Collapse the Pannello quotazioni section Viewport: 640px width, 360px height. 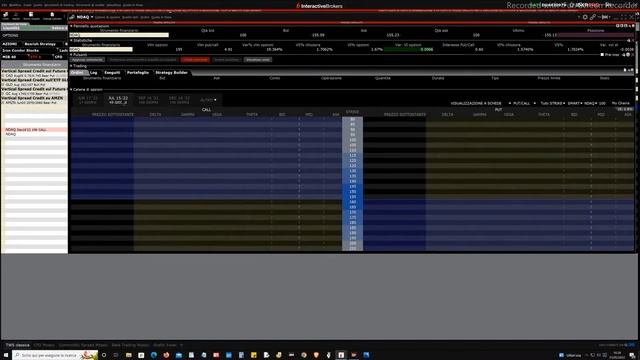click(71, 26)
